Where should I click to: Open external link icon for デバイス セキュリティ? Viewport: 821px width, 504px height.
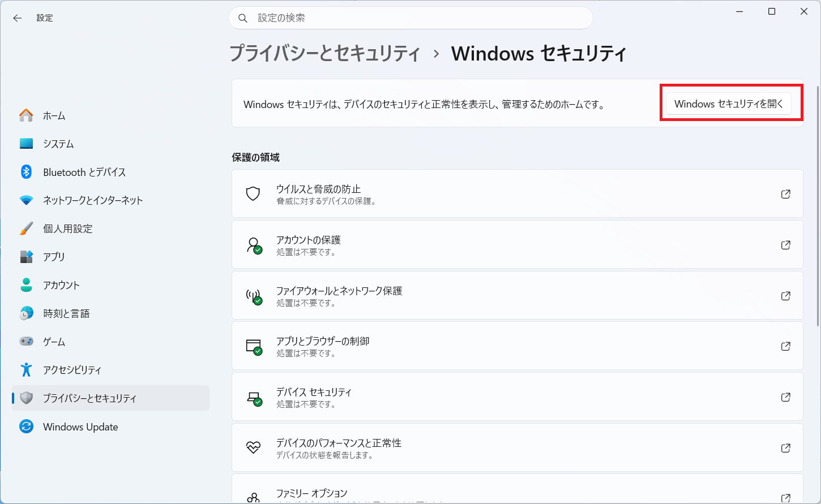[x=786, y=397]
